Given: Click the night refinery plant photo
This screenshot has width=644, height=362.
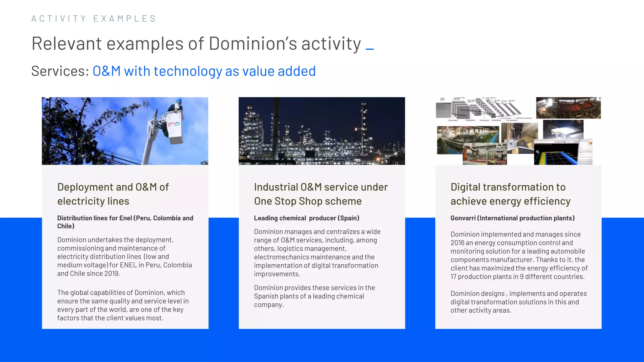Looking at the screenshot, I should tap(321, 131).
